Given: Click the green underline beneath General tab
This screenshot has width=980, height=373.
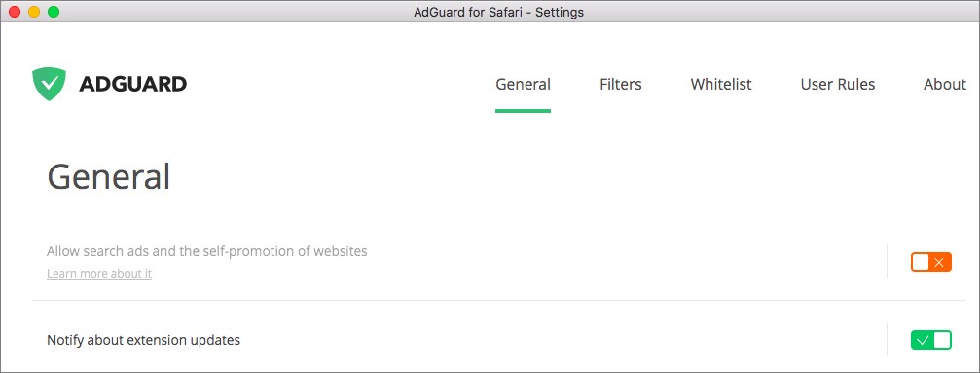Looking at the screenshot, I should point(524,111).
